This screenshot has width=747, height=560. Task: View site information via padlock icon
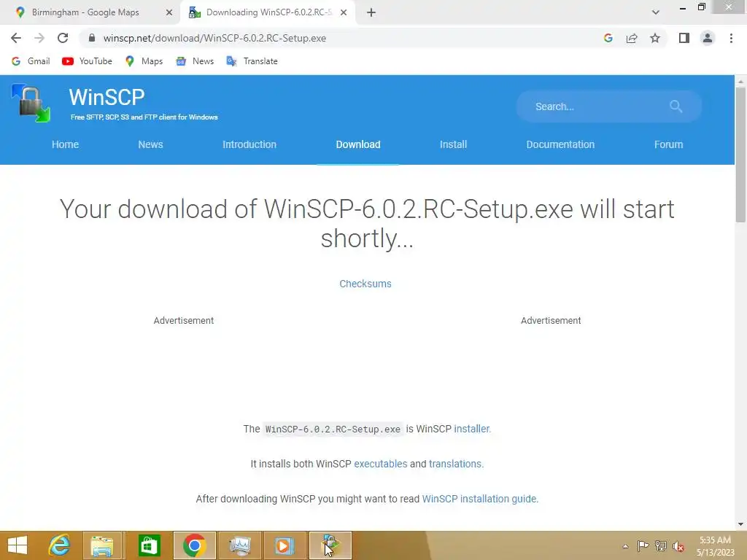pos(92,38)
